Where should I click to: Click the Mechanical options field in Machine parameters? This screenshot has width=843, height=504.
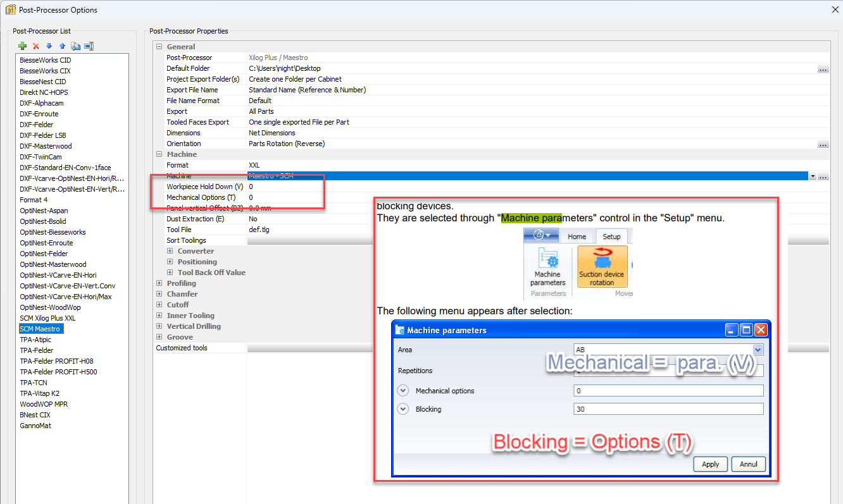tap(668, 391)
